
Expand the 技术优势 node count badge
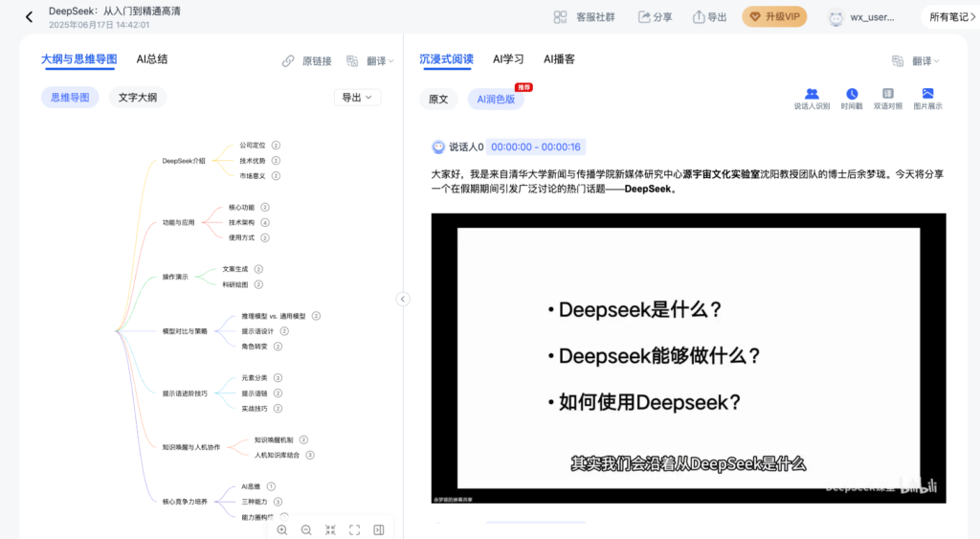[276, 161]
